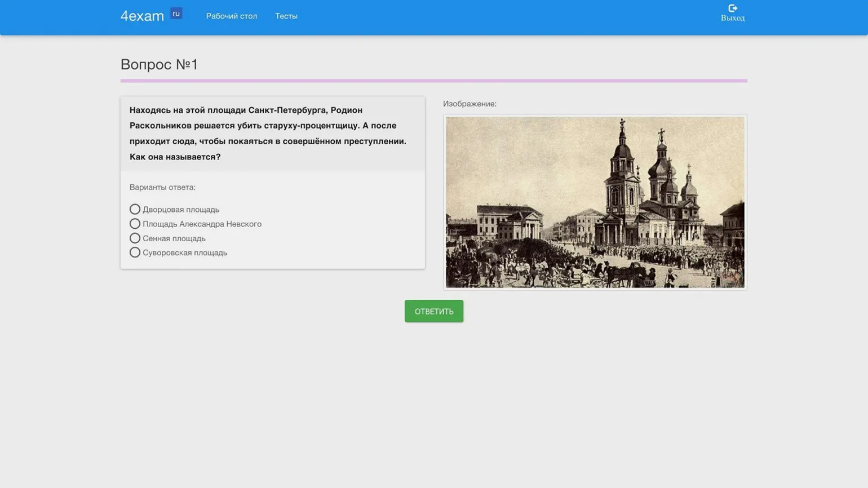The width and height of the screenshot is (868, 488).
Task: Select the Дворцовая площадь radio button
Action: (x=135, y=209)
